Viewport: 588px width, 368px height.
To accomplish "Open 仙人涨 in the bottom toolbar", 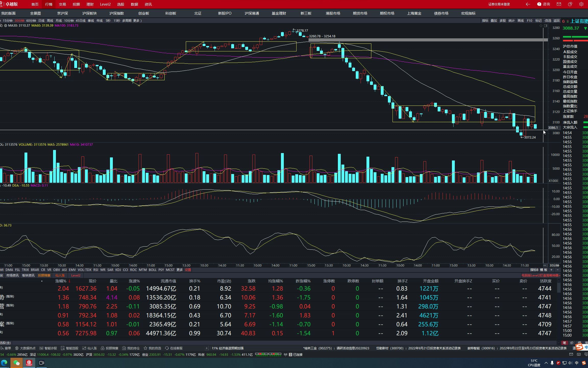I will click(90, 348).
